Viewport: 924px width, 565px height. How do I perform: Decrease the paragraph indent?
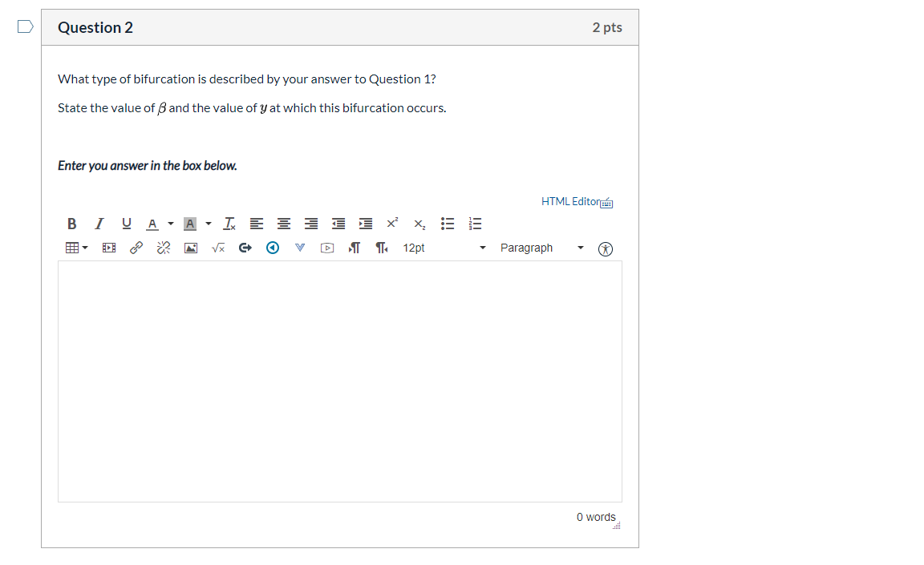(338, 224)
